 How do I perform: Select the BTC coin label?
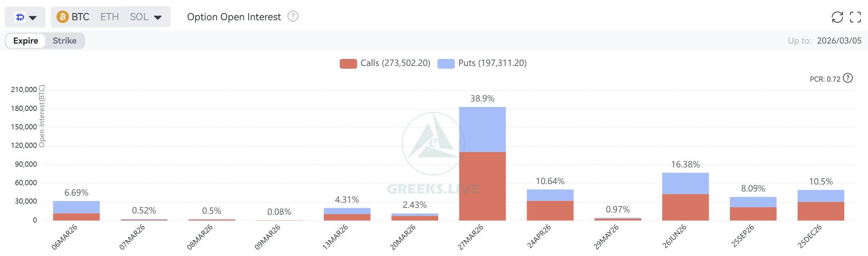(80, 17)
